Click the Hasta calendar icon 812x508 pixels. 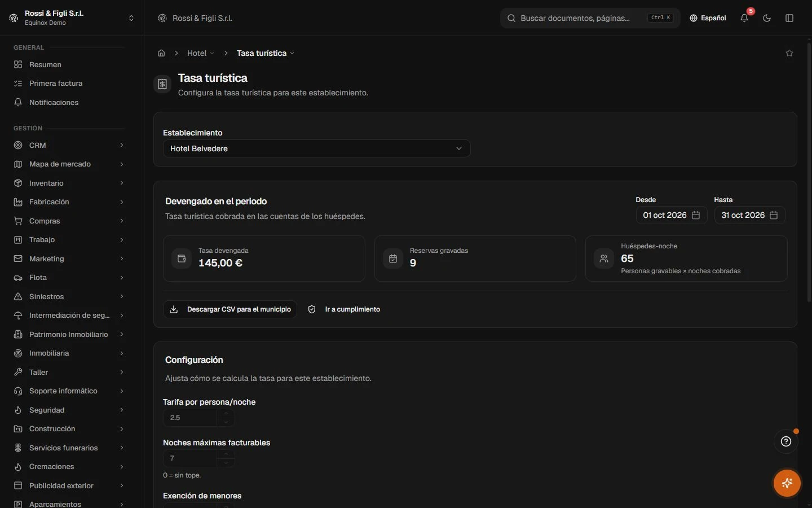pyautogui.click(x=774, y=215)
